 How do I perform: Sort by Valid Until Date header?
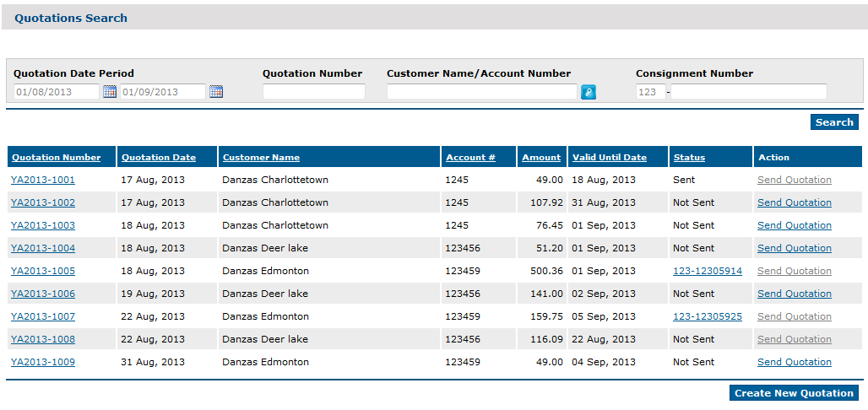tap(610, 158)
